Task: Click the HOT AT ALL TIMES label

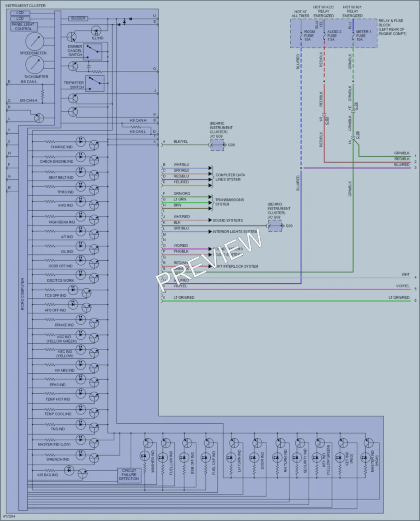Action: click(x=301, y=14)
